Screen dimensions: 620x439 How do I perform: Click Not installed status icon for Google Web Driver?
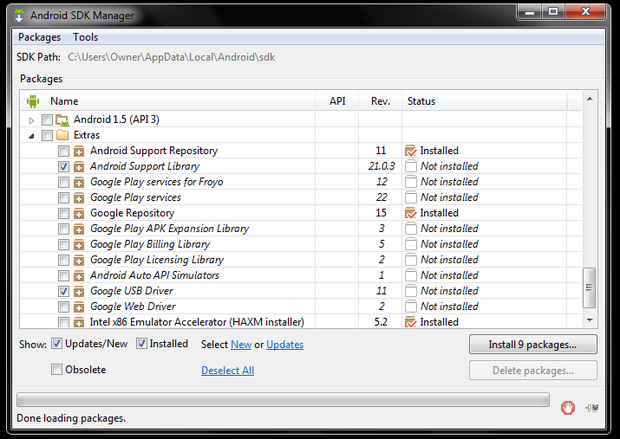click(x=411, y=307)
